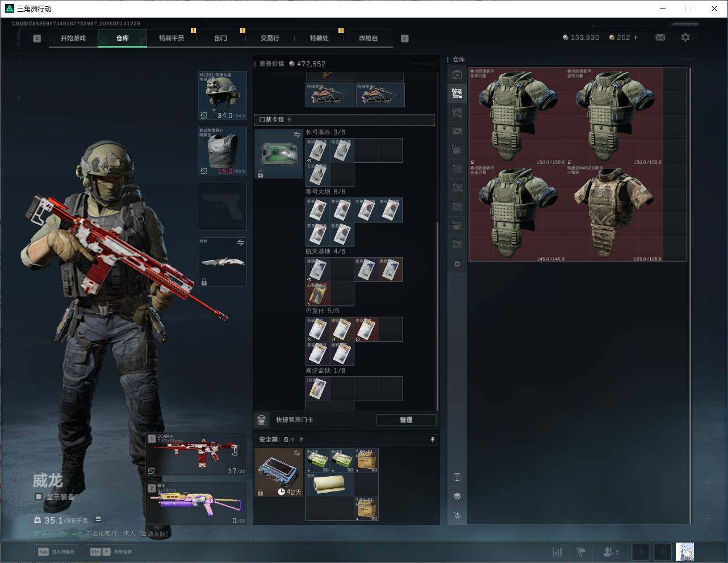This screenshot has height=563, width=728.
Task: Add premium currency with plus icon
Action: 635,37
